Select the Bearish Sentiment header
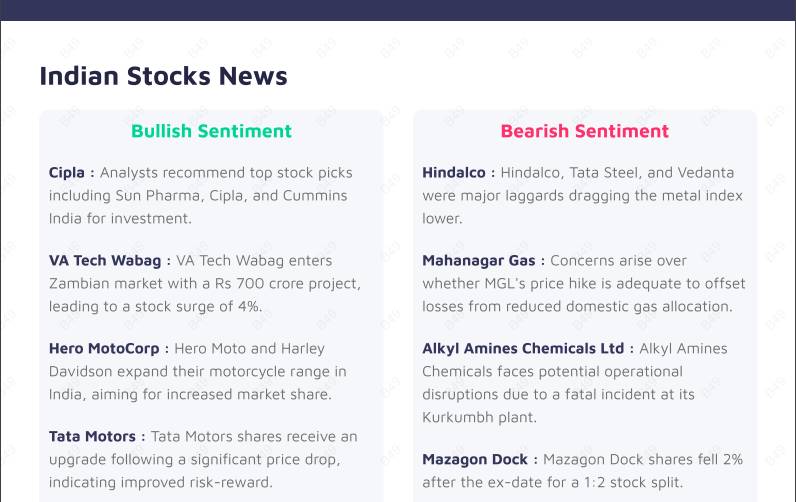The width and height of the screenshot is (796, 502). [x=584, y=131]
